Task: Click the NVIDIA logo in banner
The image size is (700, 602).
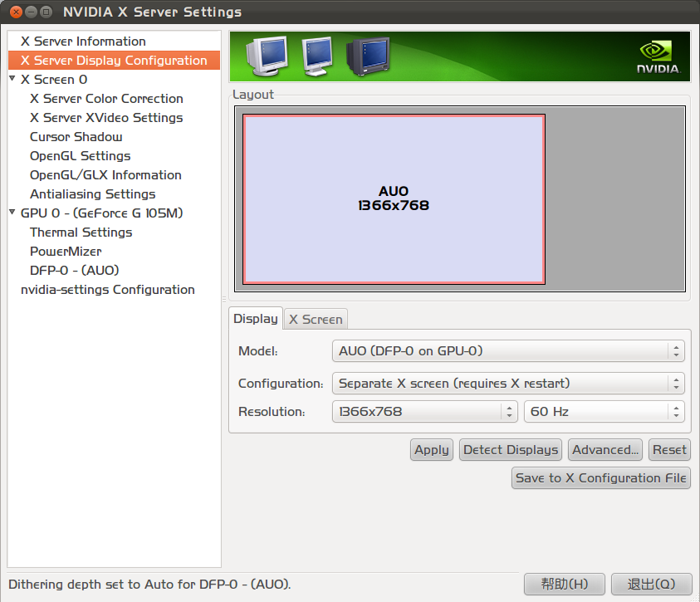Action: coord(658,57)
